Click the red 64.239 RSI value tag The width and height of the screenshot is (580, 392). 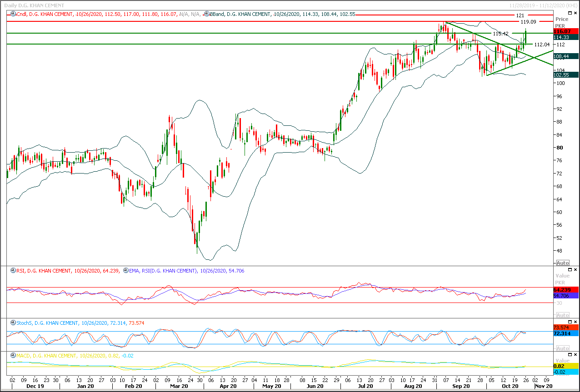pos(566,290)
